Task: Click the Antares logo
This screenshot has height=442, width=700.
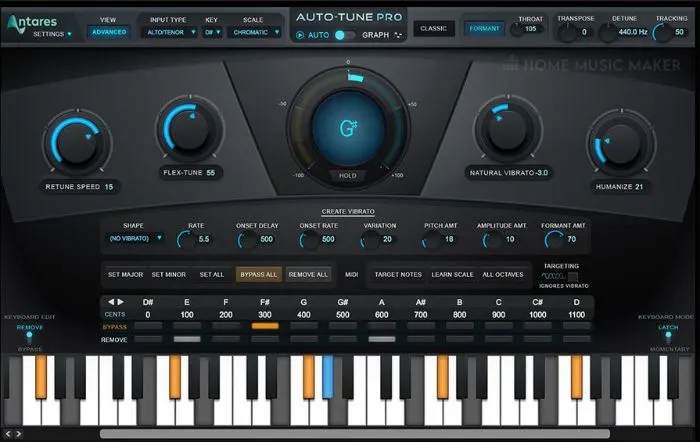Action: tap(32, 21)
